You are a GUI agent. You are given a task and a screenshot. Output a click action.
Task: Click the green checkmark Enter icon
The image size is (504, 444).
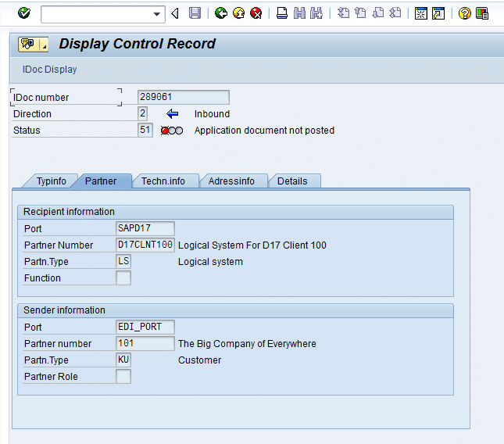24,13
